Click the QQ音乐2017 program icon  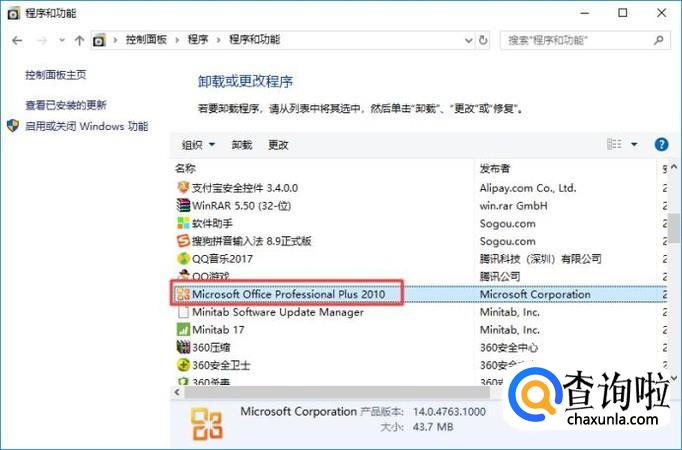(x=183, y=258)
